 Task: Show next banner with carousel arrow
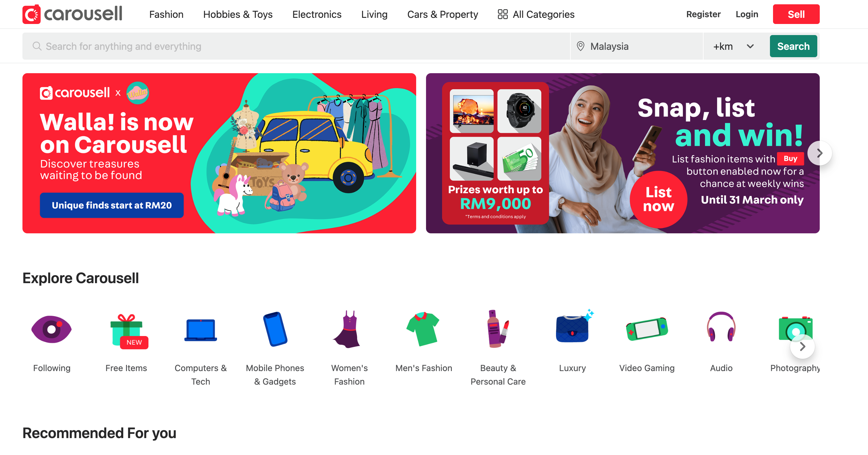[x=819, y=153]
